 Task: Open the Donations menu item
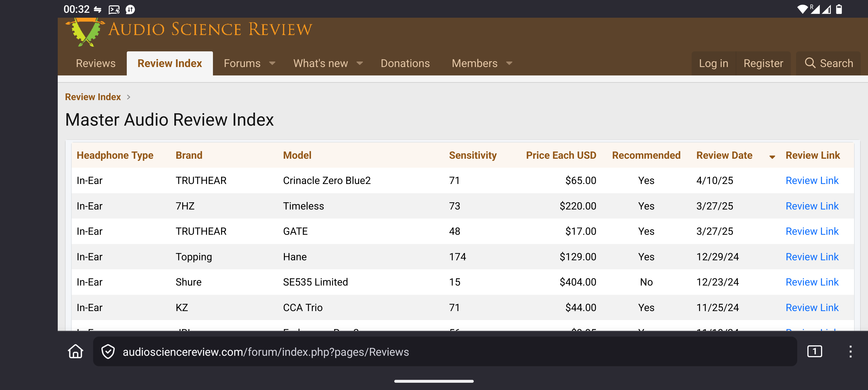405,63
